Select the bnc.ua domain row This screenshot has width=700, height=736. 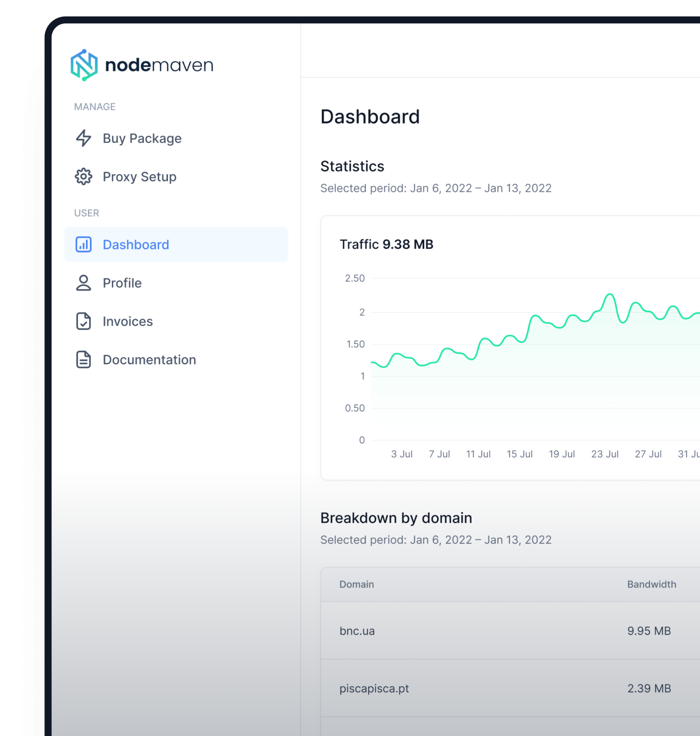(357, 631)
